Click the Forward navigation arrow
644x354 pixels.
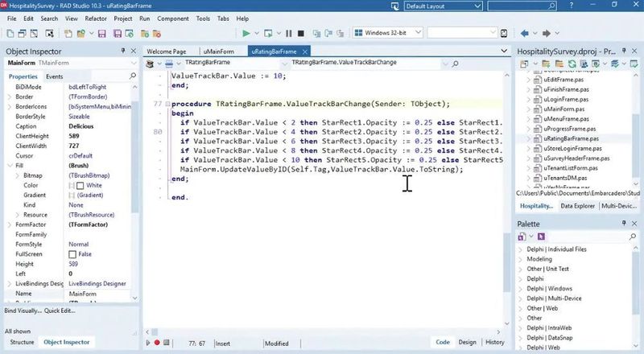(x=547, y=33)
